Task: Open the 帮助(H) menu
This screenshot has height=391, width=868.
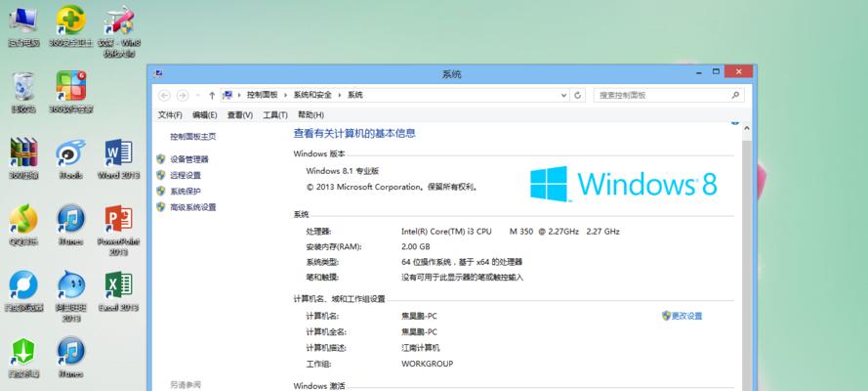Action: tap(310, 115)
